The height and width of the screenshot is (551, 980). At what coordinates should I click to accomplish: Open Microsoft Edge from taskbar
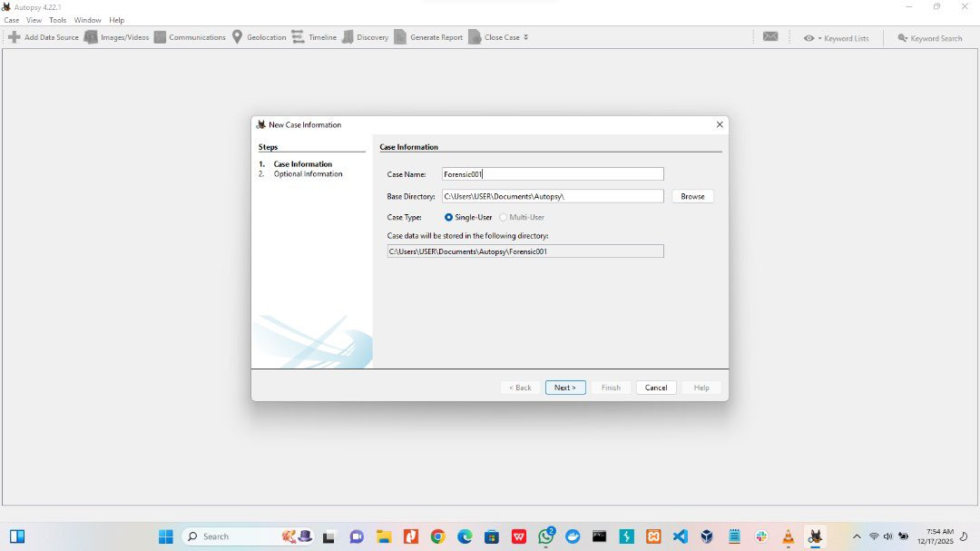465,536
